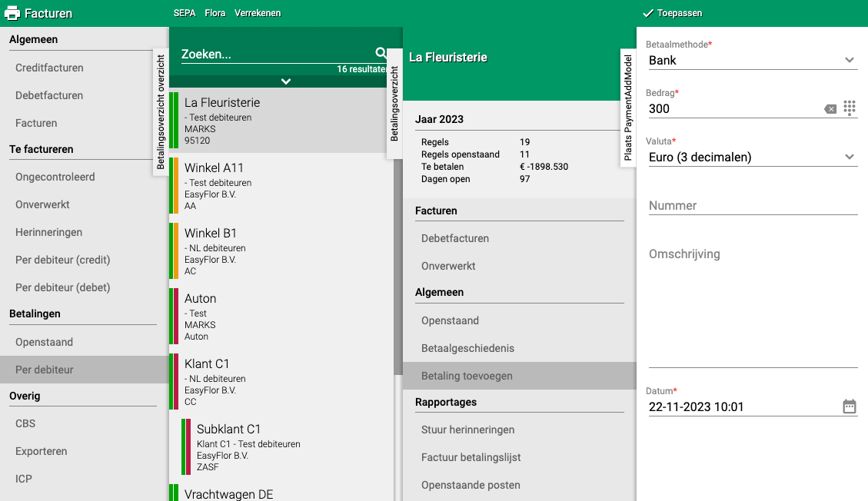This screenshot has width=868, height=501.
Task: Open the ICP item
Action: (x=84, y=479)
